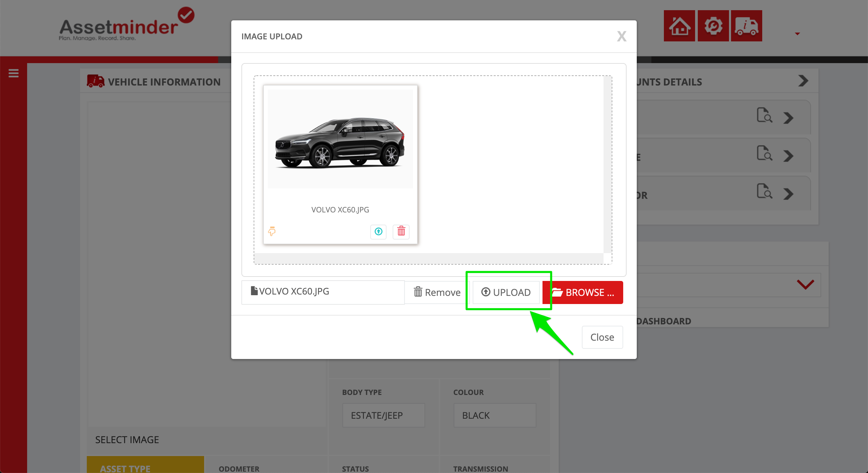Remove the selected VOLVO XC60.JPG file
The image size is (868, 473).
pos(437,292)
